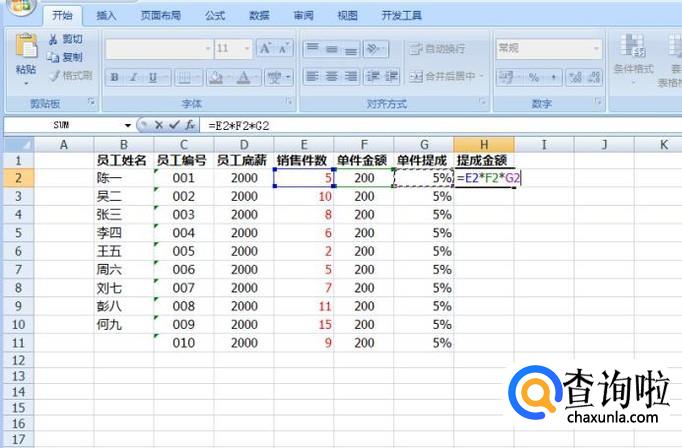This screenshot has height=448, width=682.
Task: Decrease font size button
Action: click(x=284, y=48)
